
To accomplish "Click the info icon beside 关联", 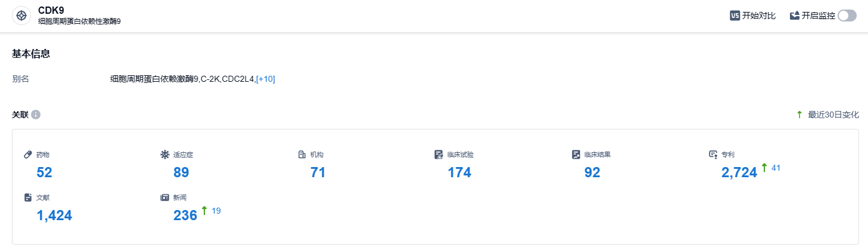I will point(36,115).
